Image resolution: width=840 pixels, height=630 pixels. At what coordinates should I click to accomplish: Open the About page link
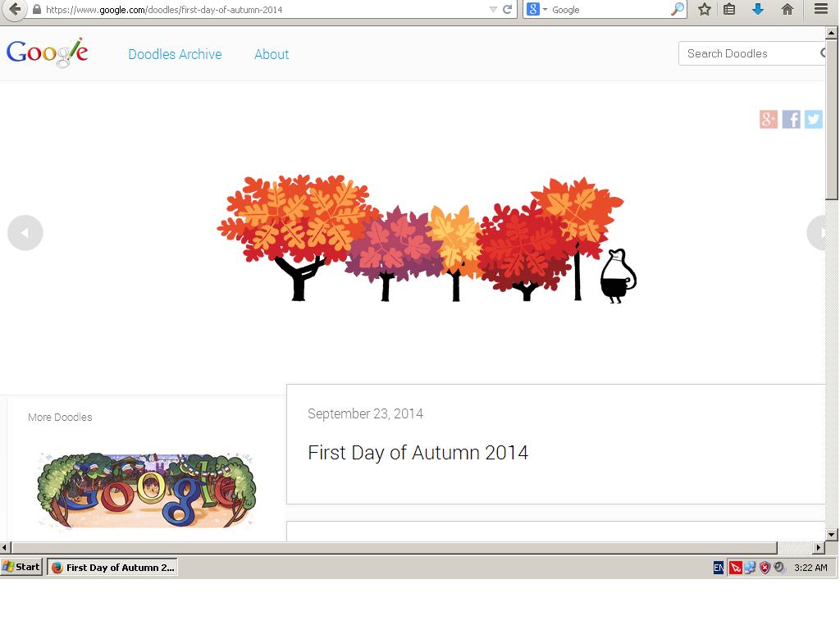(272, 54)
